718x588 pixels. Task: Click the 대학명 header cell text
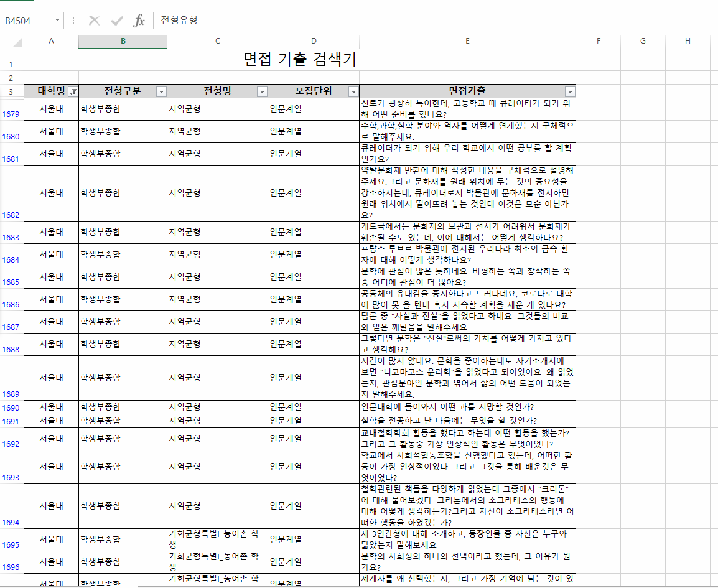click(51, 91)
